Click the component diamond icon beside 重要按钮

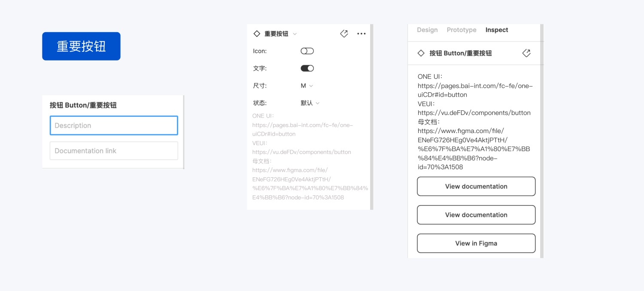[257, 33]
